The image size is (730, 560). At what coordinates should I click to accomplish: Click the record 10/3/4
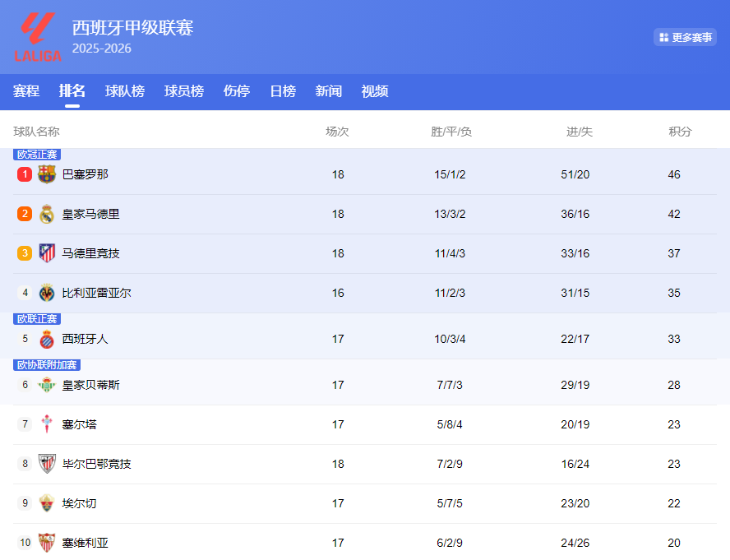[x=450, y=339]
